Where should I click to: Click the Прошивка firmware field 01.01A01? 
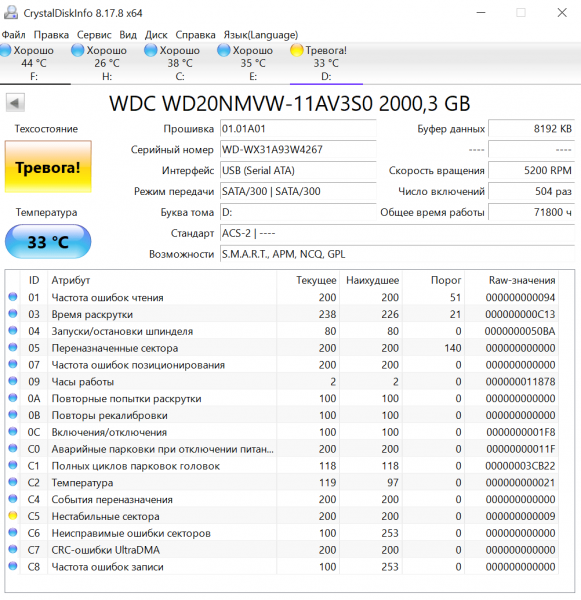[298, 129]
